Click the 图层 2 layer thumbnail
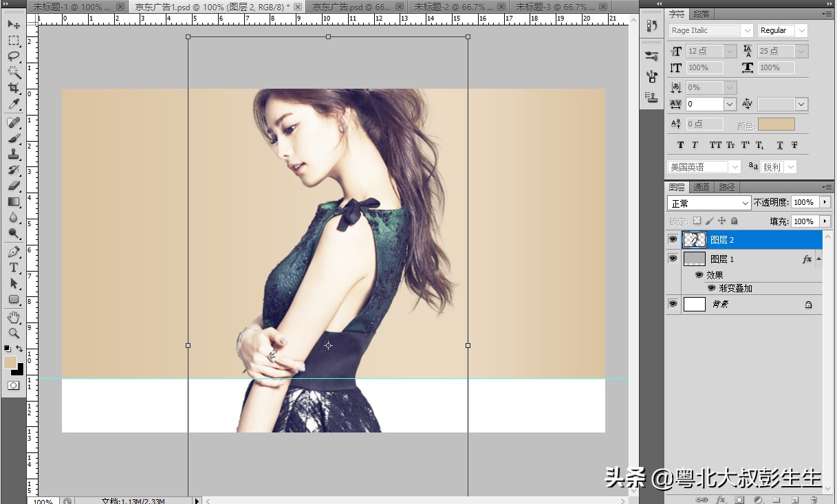Screen dimensions: 837x504 tap(694, 239)
